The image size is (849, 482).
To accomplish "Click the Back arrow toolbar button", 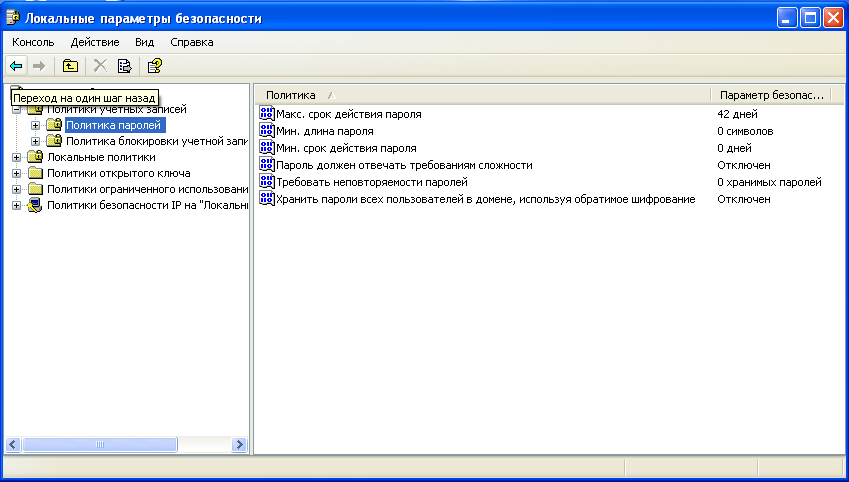I will (16, 66).
